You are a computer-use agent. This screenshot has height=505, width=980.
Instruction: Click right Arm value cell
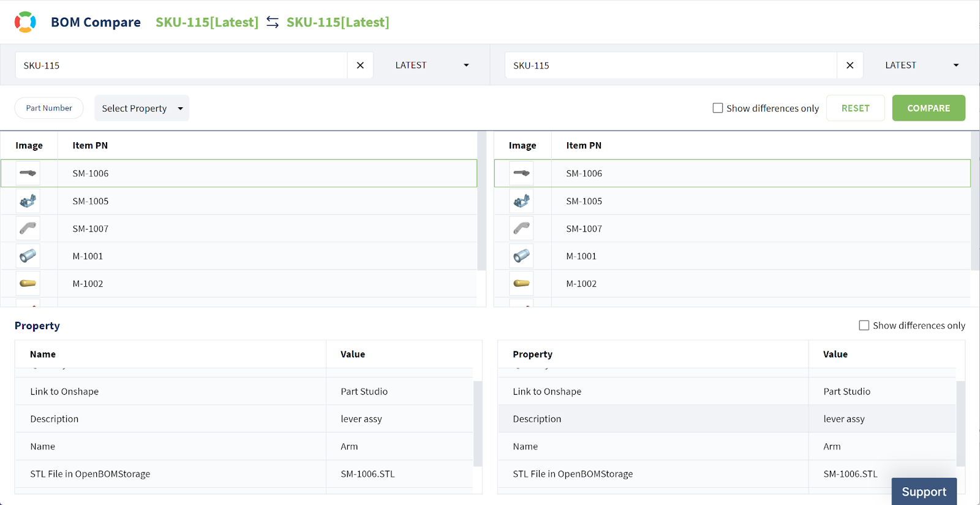(x=882, y=447)
